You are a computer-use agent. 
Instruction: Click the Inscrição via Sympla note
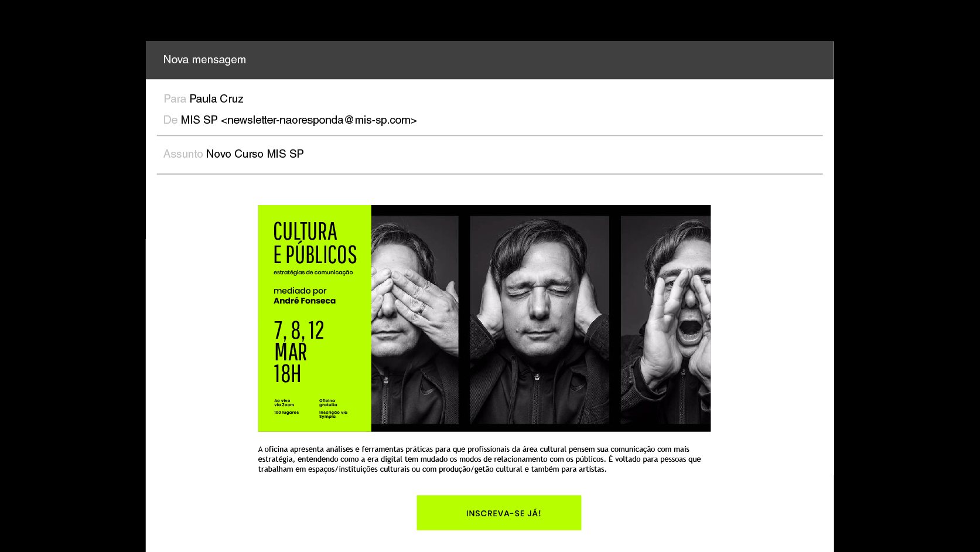tap(333, 414)
